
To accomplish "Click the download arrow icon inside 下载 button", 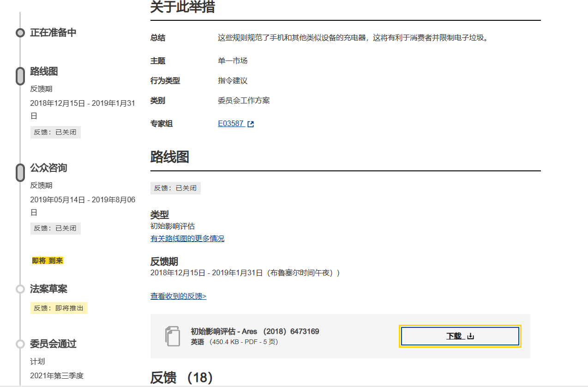I will (470, 336).
